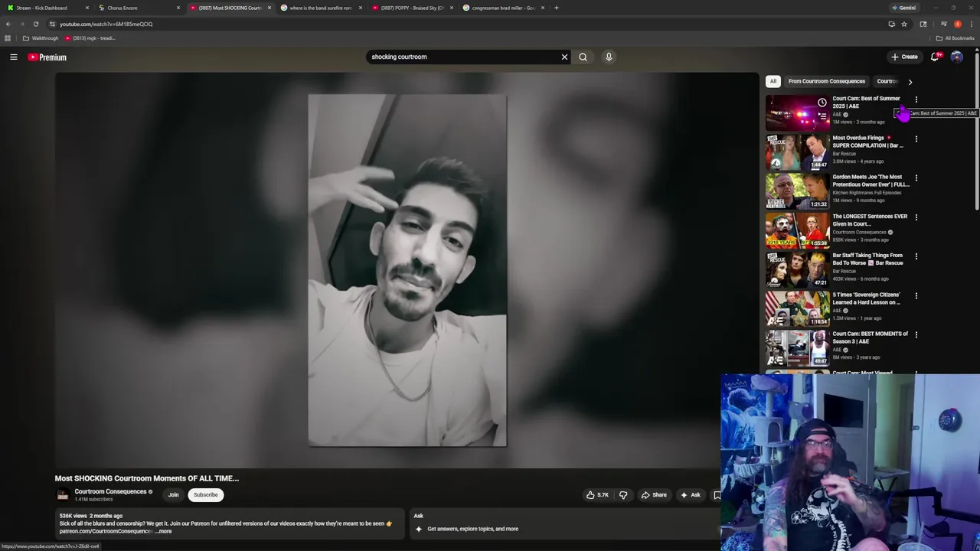Open options for LONGEST Sentences EVER video
The width and height of the screenshot is (980, 551).
tap(916, 217)
